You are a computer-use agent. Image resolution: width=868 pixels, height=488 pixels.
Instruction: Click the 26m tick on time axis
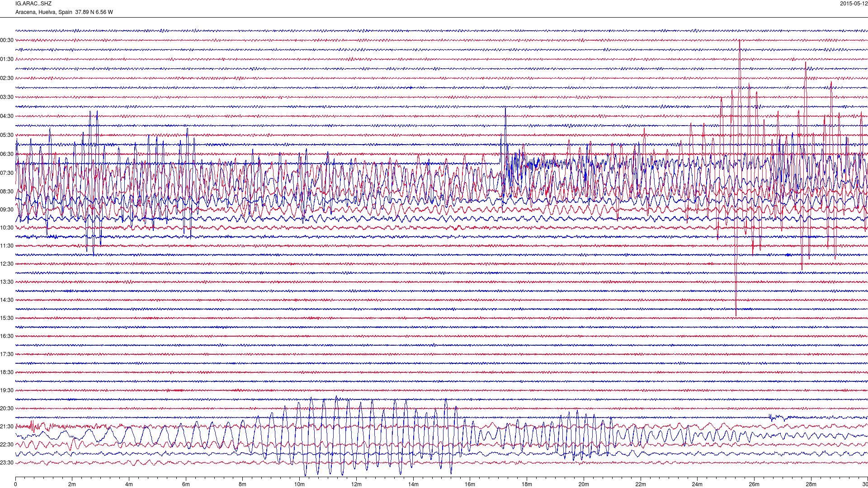tap(754, 484)
